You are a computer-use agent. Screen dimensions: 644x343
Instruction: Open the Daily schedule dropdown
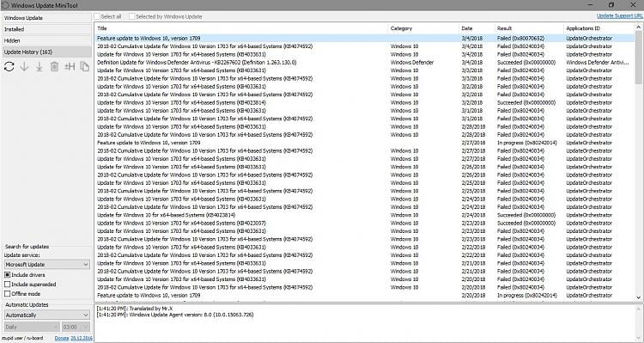click(x=32, y=327)
